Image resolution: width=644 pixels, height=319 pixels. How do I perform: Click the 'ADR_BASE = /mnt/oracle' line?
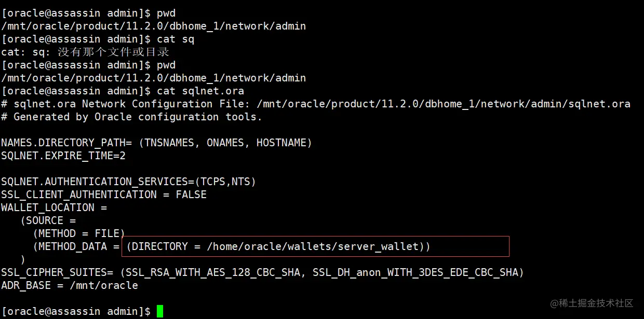70,285
